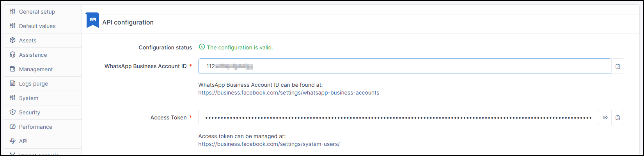Open the whatsapp-business-accounts Facebook link
Viewport: 644px width, 156px height.
[289, 93]
